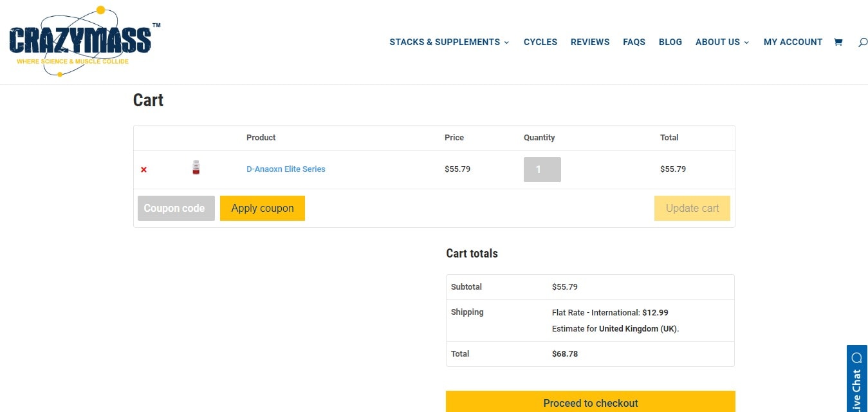
Task: Expand the About Us menu
Action: [x=722, y=42]
